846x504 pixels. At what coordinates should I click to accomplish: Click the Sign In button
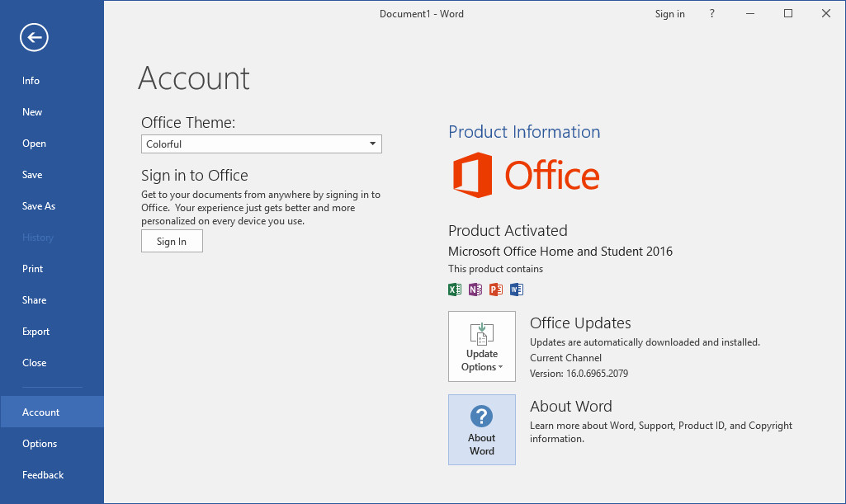click(x=172, y=241)
